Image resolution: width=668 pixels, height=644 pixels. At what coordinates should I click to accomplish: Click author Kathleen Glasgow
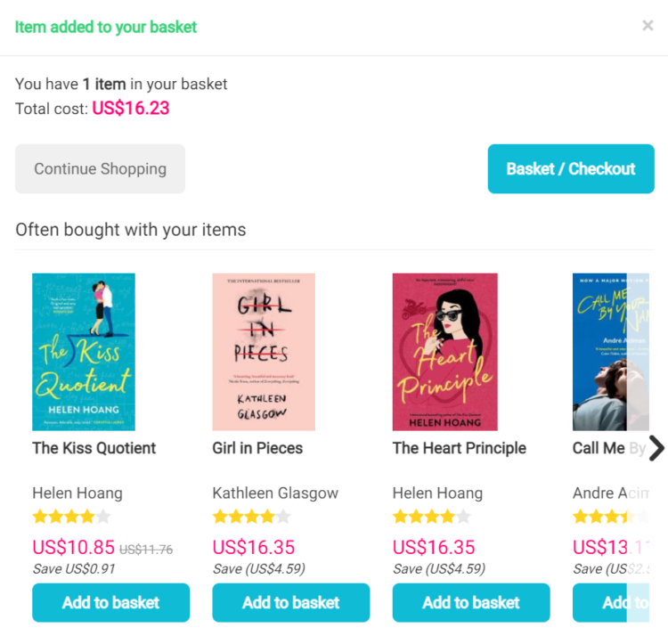(275, 493)
